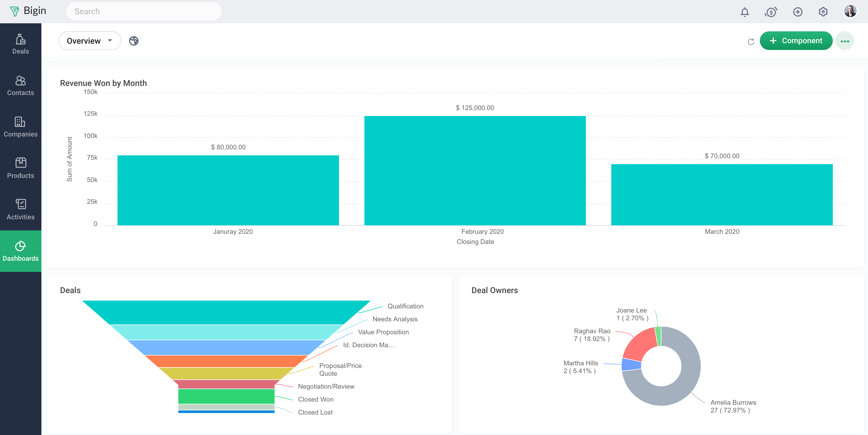Click the Deals sidebar icon
This screenshot has width=868, height=435.
(20, 44)
